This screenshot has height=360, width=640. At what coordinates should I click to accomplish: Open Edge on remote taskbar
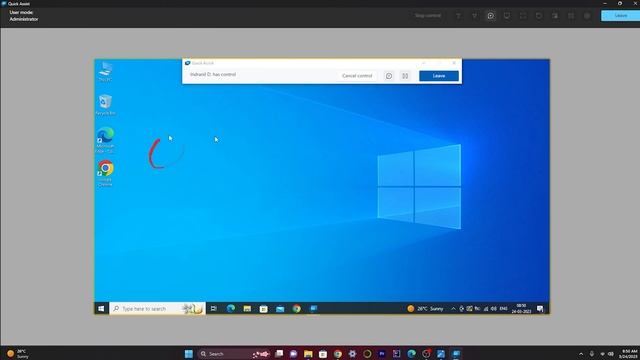pos(231,309)
